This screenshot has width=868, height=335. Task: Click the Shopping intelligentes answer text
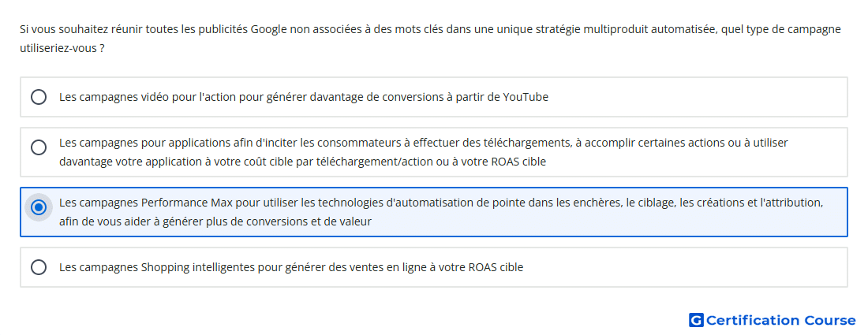(291, 267)
